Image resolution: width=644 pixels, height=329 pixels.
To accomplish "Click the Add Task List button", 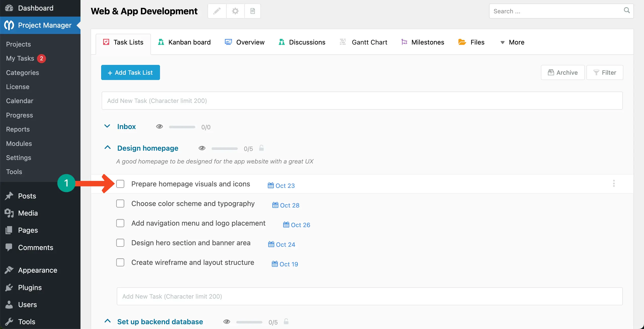I will tap(130, 72).
